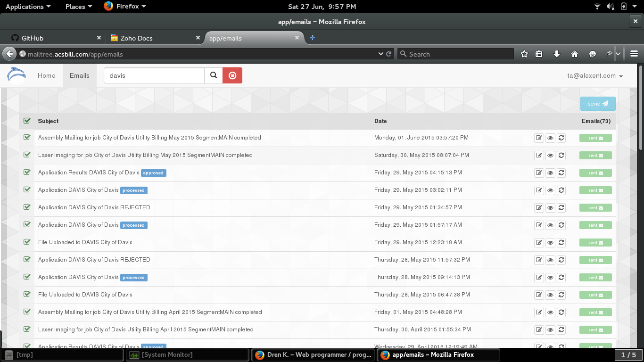Expand the ta@alexent.com account dropdown

pos(595,76)
